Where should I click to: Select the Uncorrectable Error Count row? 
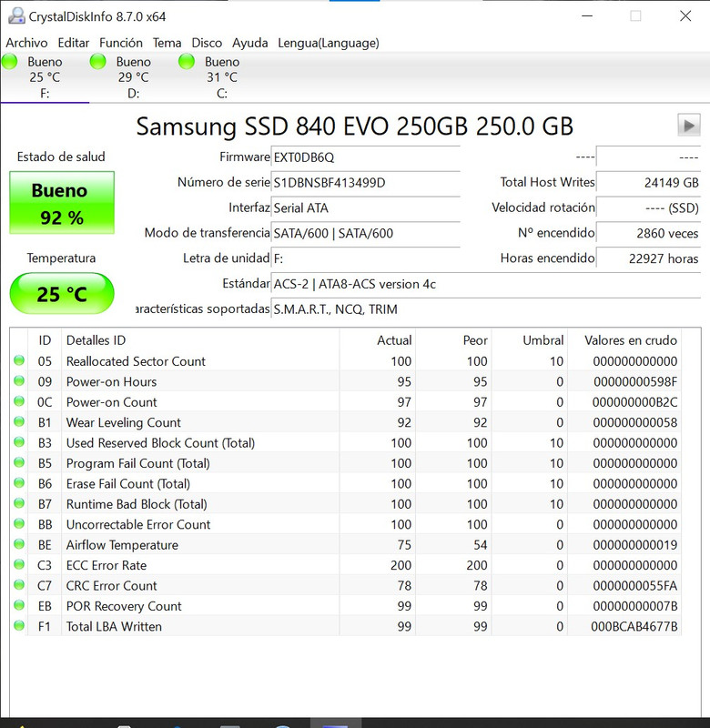pos(346,525)
